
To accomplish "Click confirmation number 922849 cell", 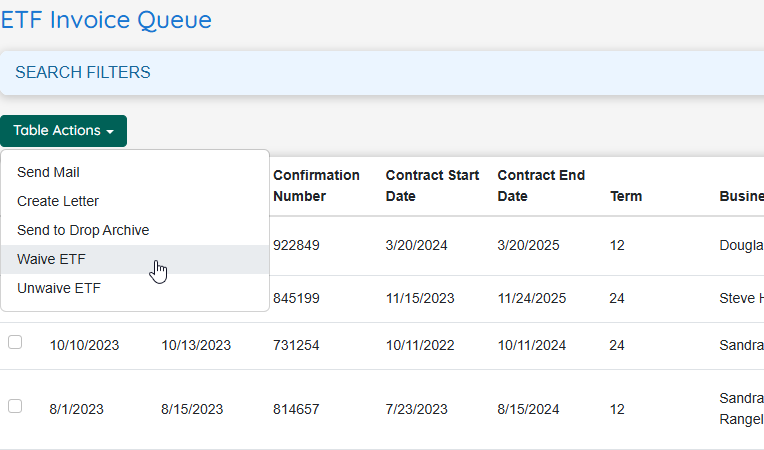I will tap(296, 245).
